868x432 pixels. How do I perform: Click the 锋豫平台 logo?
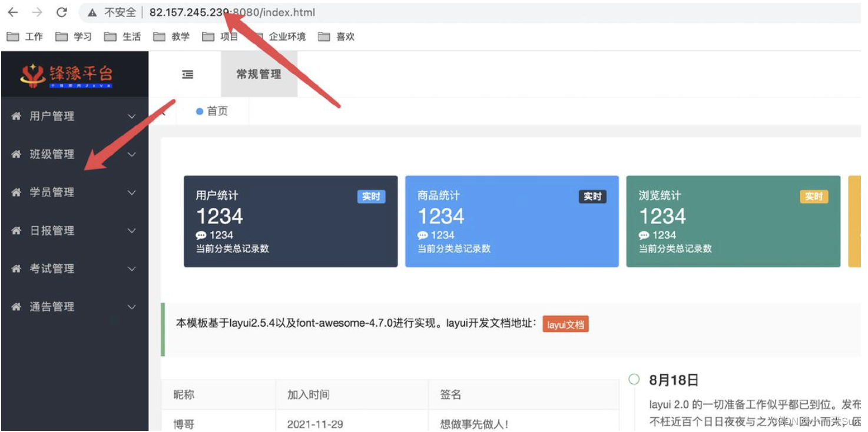coord(66,75)
